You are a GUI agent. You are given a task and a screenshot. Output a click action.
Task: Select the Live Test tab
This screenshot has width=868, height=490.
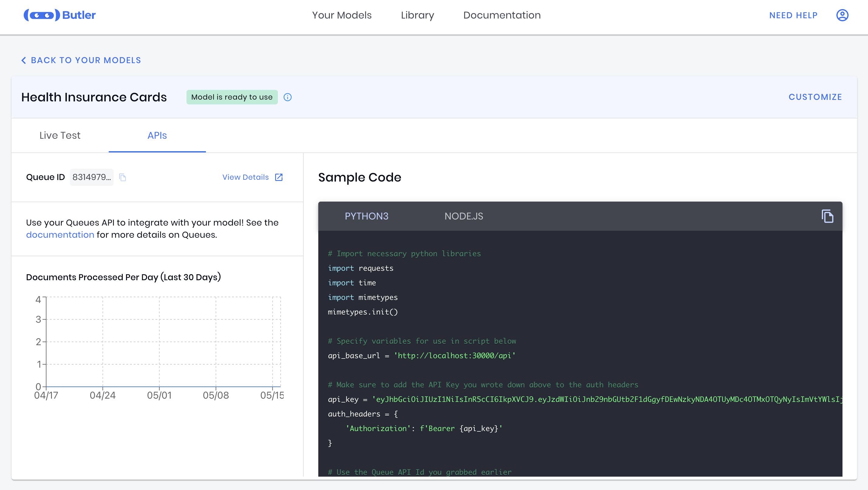[60, 136]
